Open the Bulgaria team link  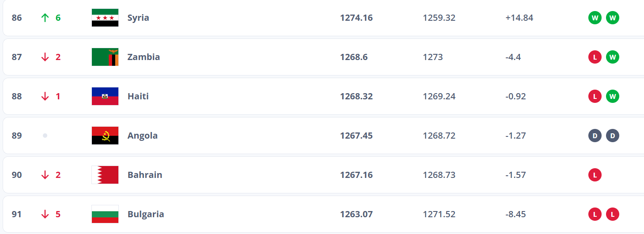click(146, 214)
